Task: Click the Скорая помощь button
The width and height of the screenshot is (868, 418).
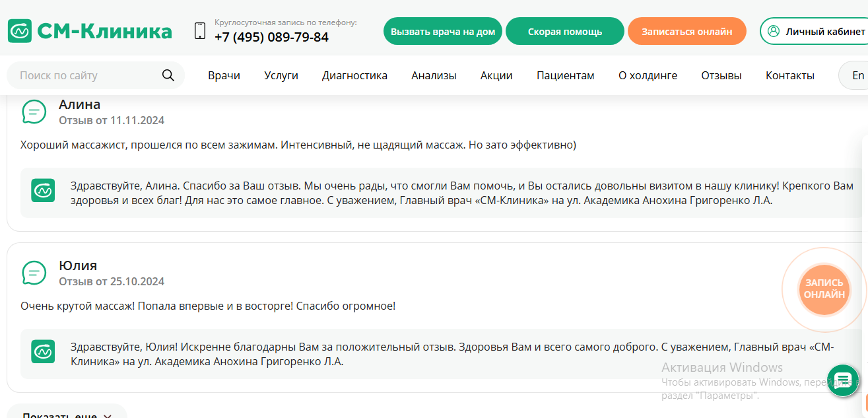Action: click(564, 30)
